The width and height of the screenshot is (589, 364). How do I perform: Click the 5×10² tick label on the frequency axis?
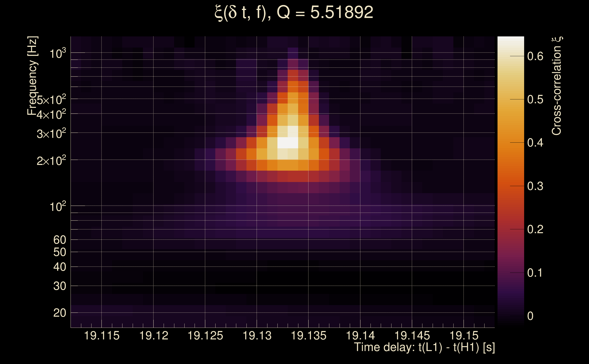(x=51, y=99)
